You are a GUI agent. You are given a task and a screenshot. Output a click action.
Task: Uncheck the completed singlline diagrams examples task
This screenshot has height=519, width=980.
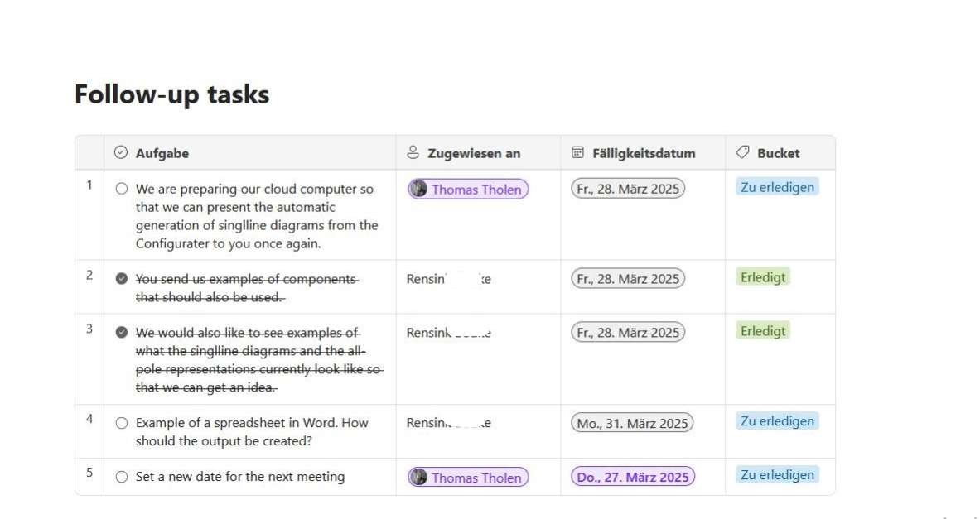[x=121, y=332]
